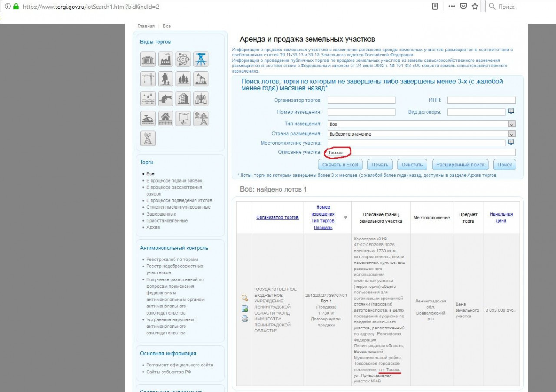
Task: Focus the ИНН input field
Action: coord(481,100)
